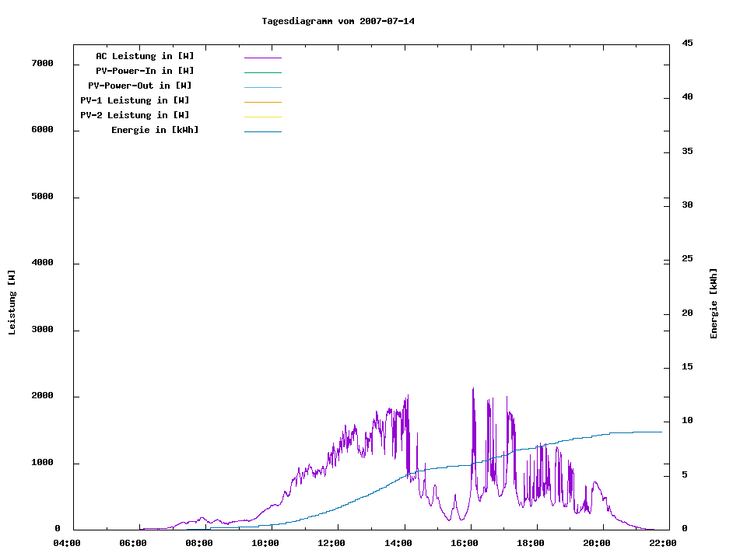Click the Energie [kWh] right axis title
This screenshot has width=747, height=560.
coord(714,303)
